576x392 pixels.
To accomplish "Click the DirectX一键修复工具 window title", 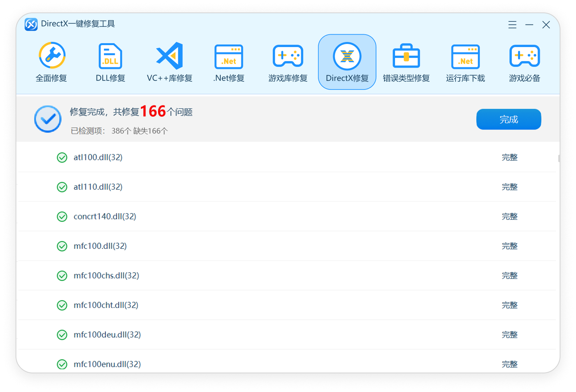I will pyautogui.click(x=78, y=24).
